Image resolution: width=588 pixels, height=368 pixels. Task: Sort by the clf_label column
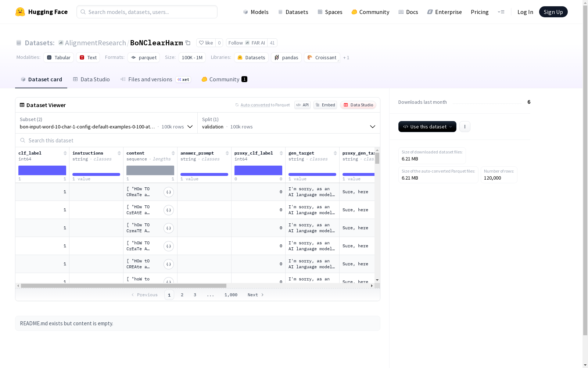65,153
